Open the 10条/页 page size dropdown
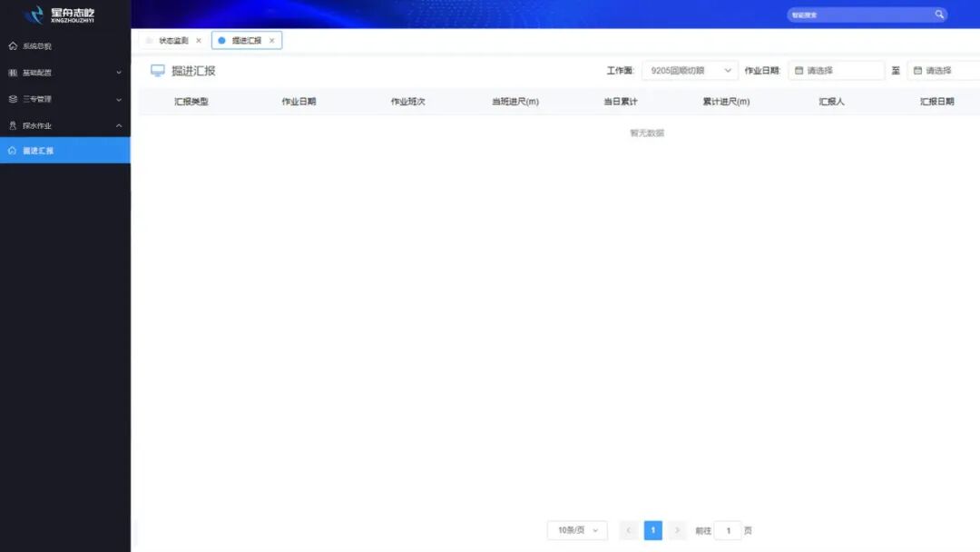This screenshot has height=552, width=980. [578, 529]
